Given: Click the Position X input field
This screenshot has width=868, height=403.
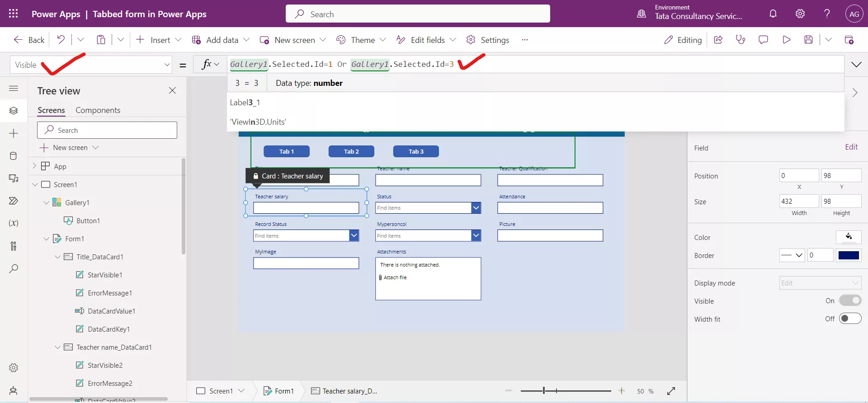Looking at the screenshot, I should [x=799, y=175].
